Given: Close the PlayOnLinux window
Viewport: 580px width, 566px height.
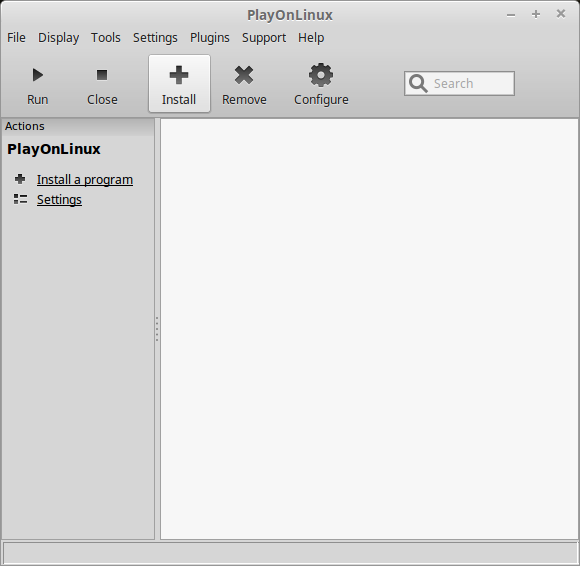Looking at the screenshot, I should [x=561, y=14].
